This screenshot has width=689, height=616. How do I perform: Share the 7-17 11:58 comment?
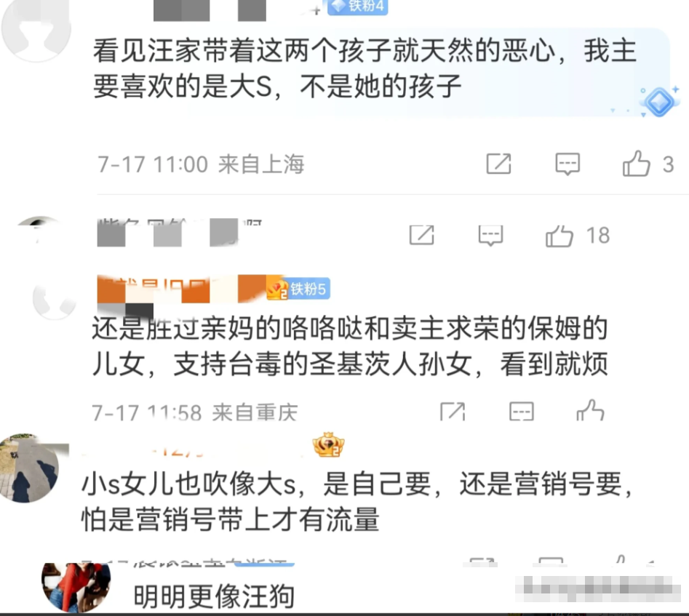[x=453, y=412]
